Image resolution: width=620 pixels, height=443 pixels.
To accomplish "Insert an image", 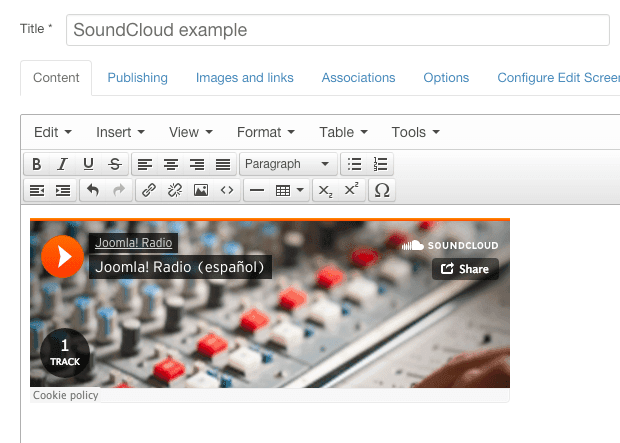I will click(x=201, y=190).
